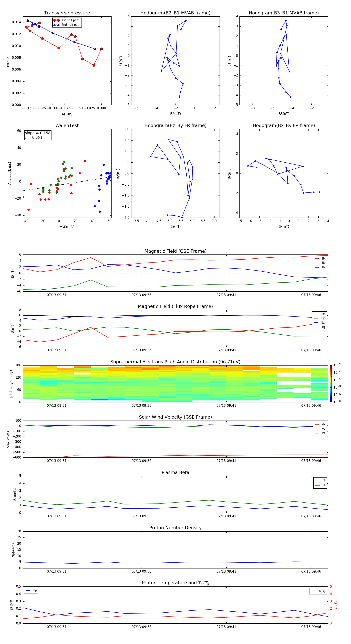
Task: Click the pitch angle spectrogram colorbar
Action: click(331, 384)
